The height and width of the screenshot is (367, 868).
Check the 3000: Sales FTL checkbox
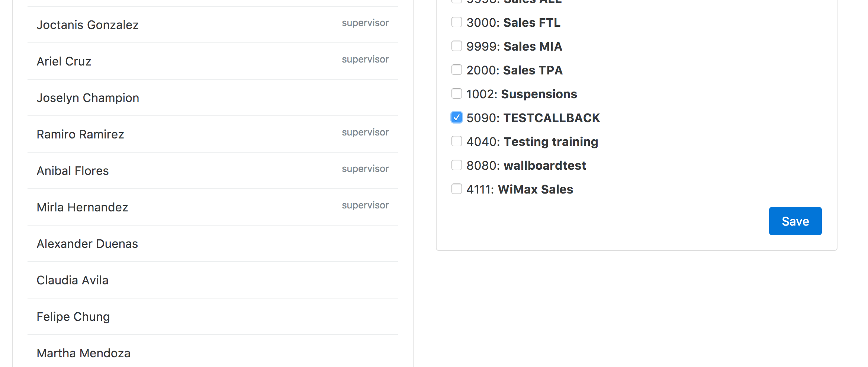456,22
